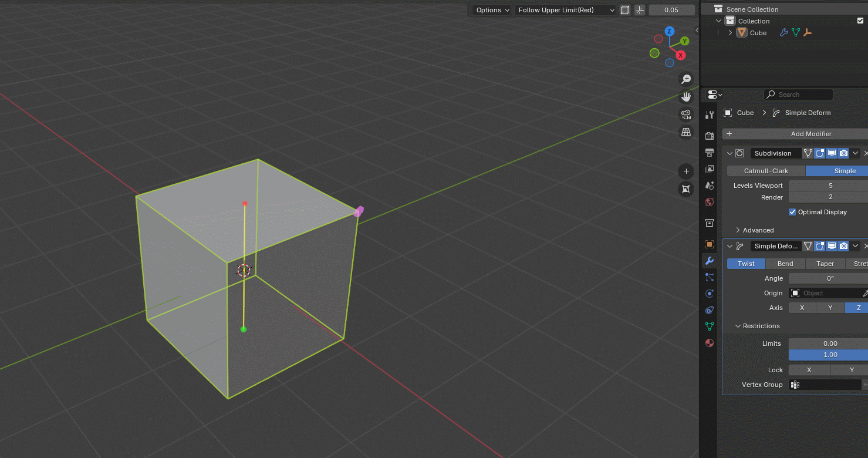Viewport: 868px width, 458px height.
Task: Toggle Edit Mode display for Simple Deform
Action: 819,246
